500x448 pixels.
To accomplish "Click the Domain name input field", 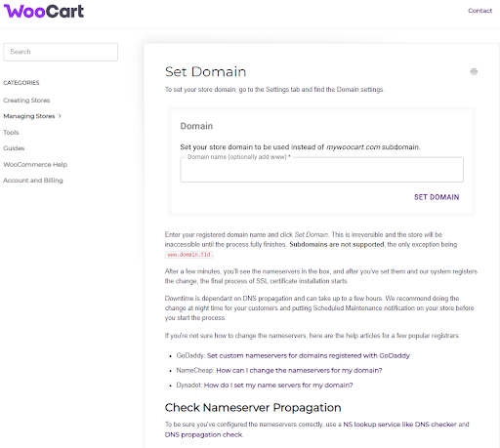I will (321, 170).
